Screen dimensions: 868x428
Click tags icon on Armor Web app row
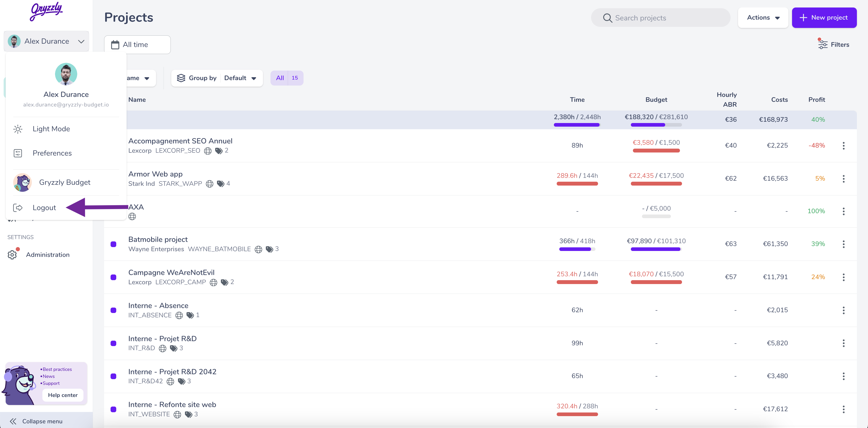coord(220,184)
